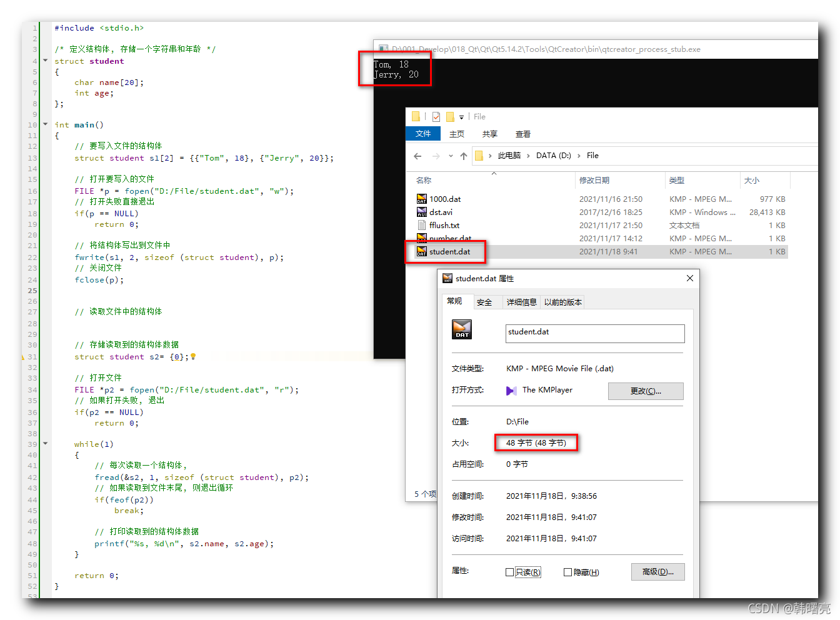Toggle the read-only (只读) checkbox

[x=509, y=572]
